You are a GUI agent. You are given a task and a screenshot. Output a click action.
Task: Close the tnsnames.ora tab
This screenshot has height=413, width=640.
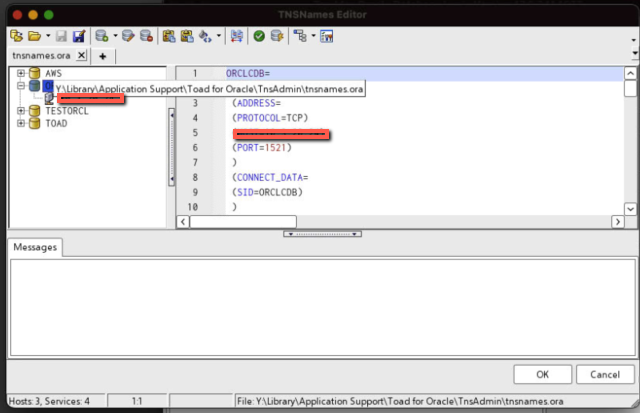[82, 55]
